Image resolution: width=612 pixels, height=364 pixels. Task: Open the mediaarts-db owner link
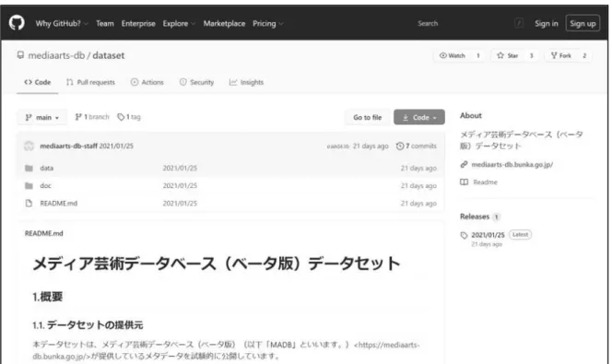coord(56,55)
